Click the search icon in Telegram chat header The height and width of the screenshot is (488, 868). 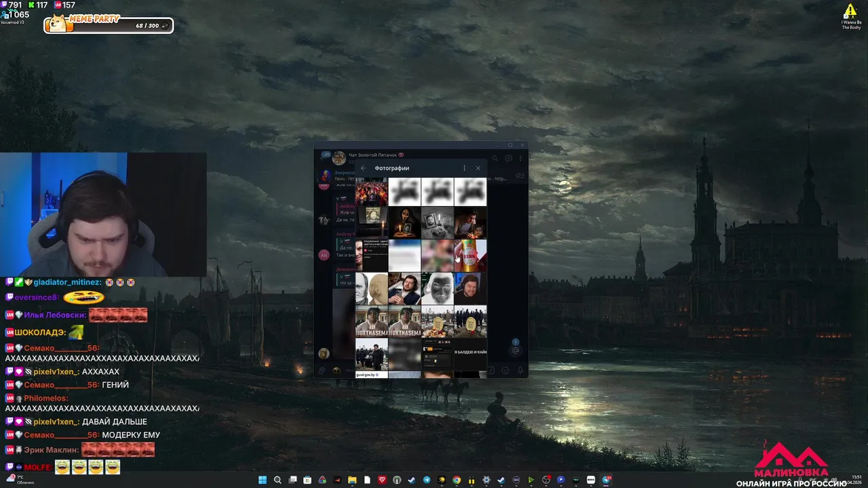[x=495, y=159]
